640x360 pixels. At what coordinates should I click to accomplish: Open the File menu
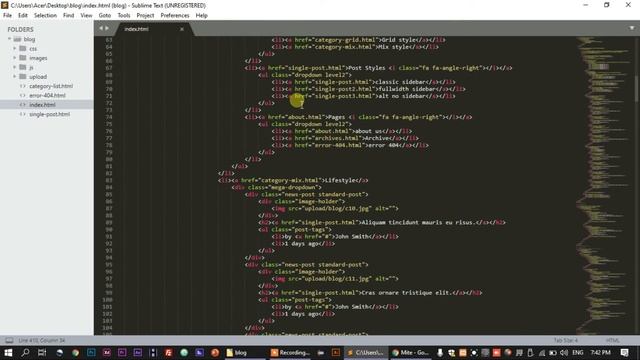[7, 15]
